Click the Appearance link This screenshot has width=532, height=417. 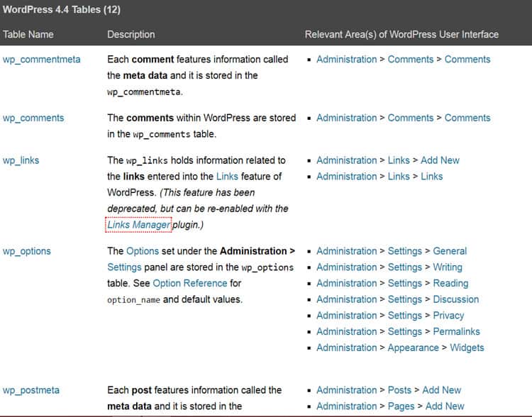click(x=414, y=347)
